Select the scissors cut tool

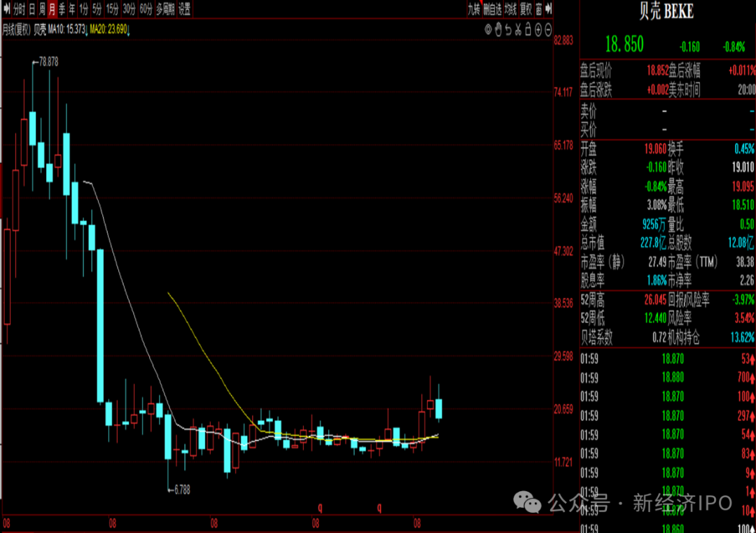coord(518,30)
